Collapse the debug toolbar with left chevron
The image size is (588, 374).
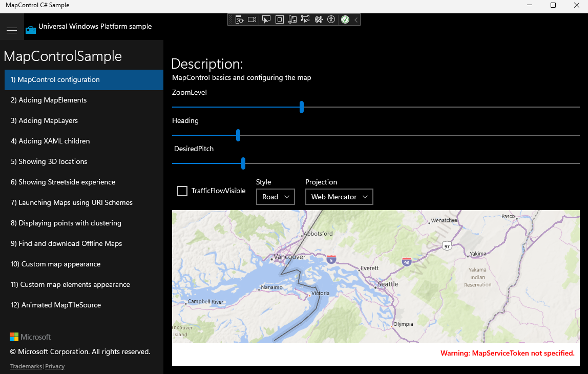click(x=356, y=19)
